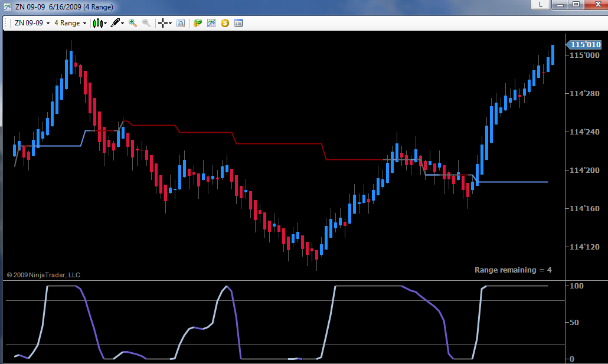Click the 114'200 price axis label
This screenshot has width=608, height=364.
point(584,170)
